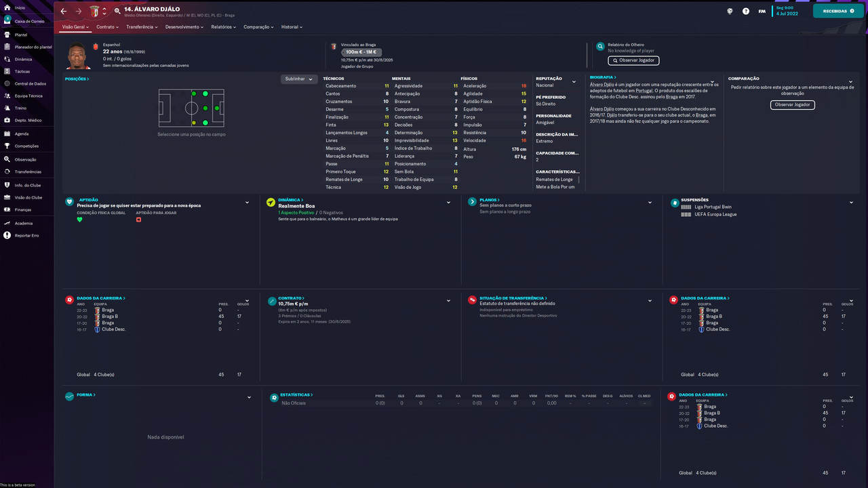Open the BIOGRAFIA link
This screenshot has height=488, width=868.
point(603,77)
